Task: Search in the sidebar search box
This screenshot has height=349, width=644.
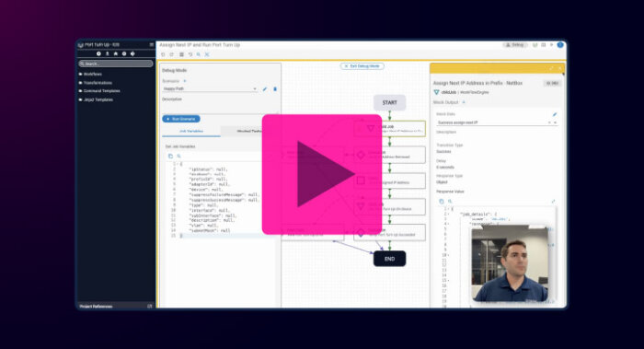Action: coord(115,64)
